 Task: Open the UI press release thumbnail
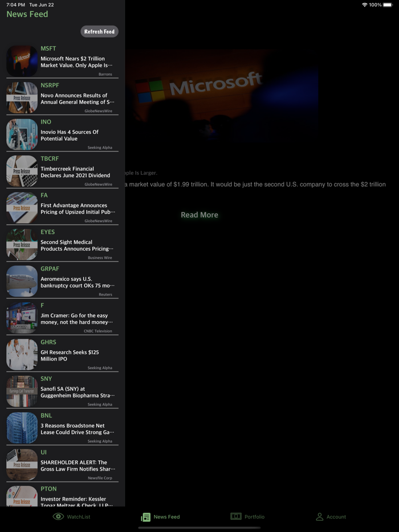tap(22, 464)
